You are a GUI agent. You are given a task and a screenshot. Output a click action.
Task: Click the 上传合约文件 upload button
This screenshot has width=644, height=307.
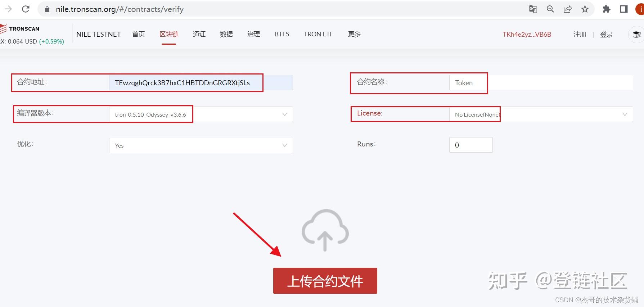pos(325,281)
